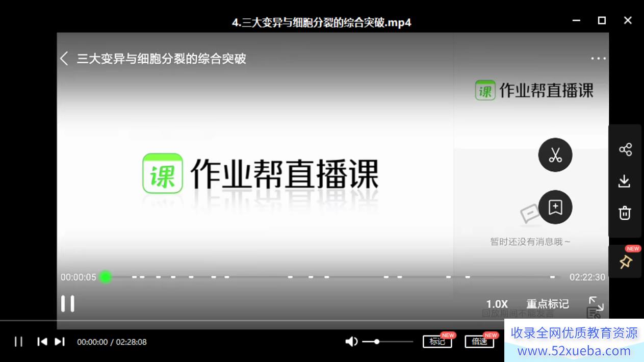
Task: Click the add bookmark round button
Action: click(555, 207)
